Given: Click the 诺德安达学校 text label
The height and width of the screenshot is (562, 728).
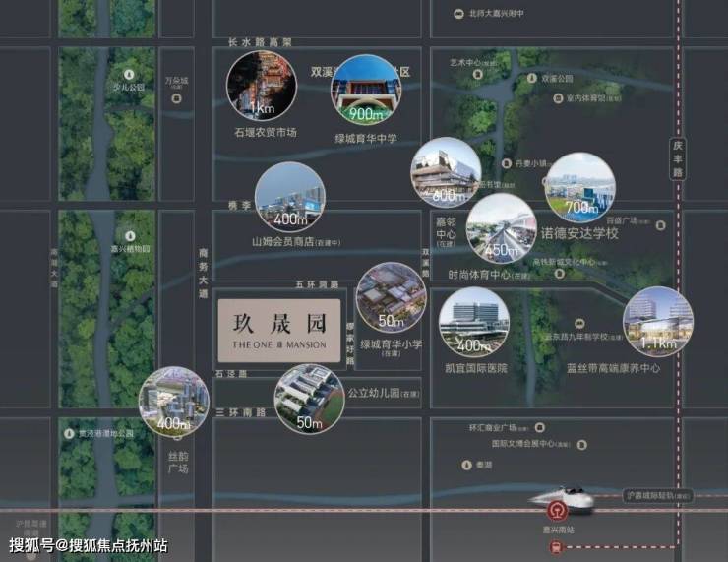Looking at the screenshot, I should tap(579, 233).
